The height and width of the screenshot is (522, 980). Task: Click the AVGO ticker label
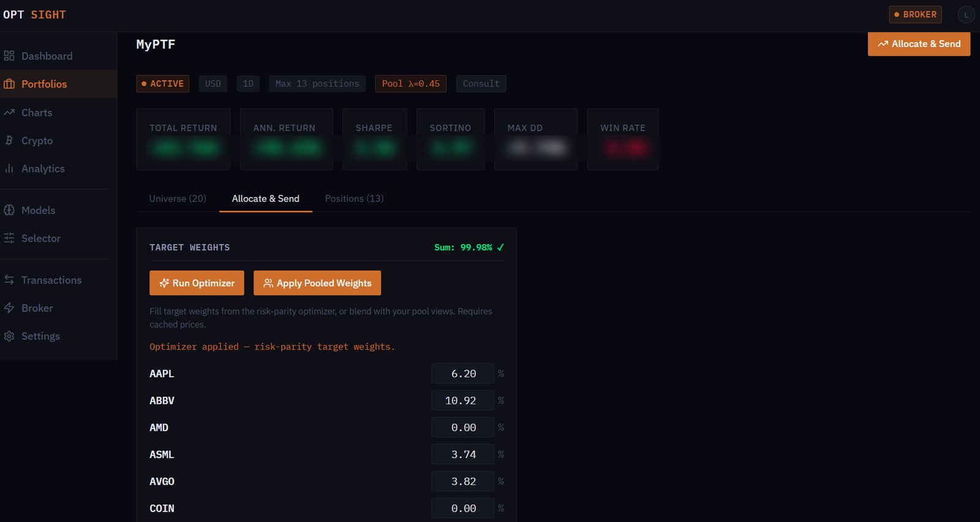tap(162, 481)
